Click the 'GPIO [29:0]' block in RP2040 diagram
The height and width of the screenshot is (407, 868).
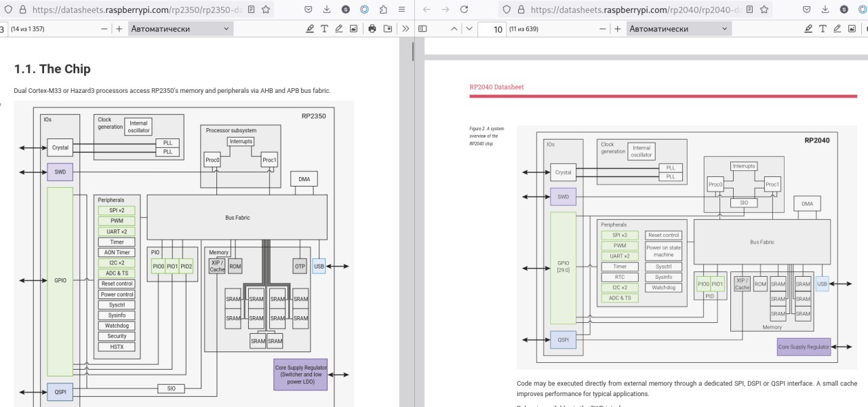(x=563, y=267)
